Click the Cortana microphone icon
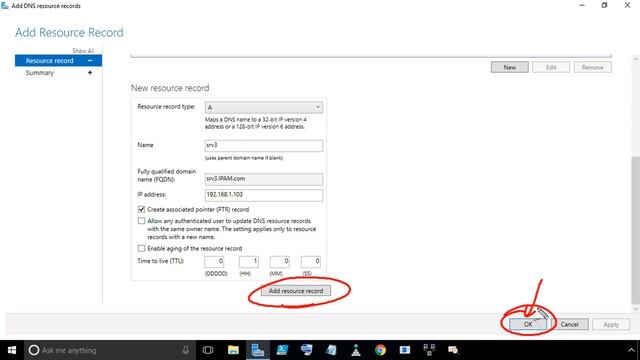 click(186, 350)
